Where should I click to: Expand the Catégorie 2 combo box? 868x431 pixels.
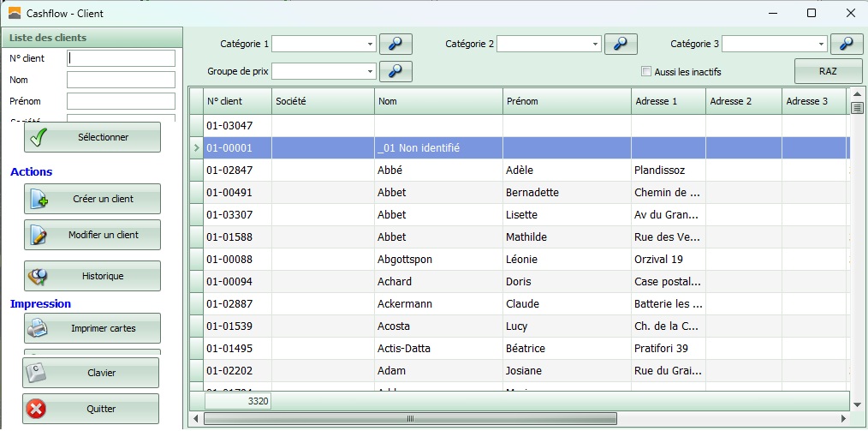click(x=595, y=44)
